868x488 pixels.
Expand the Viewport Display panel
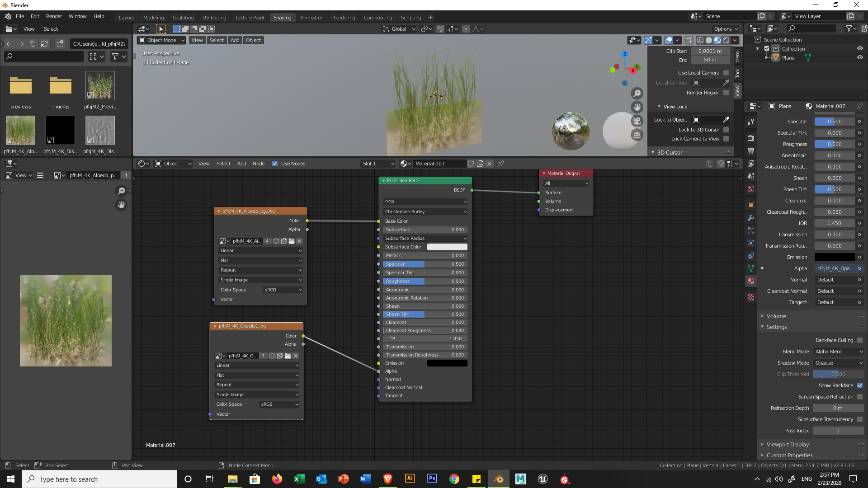[788, 445]
